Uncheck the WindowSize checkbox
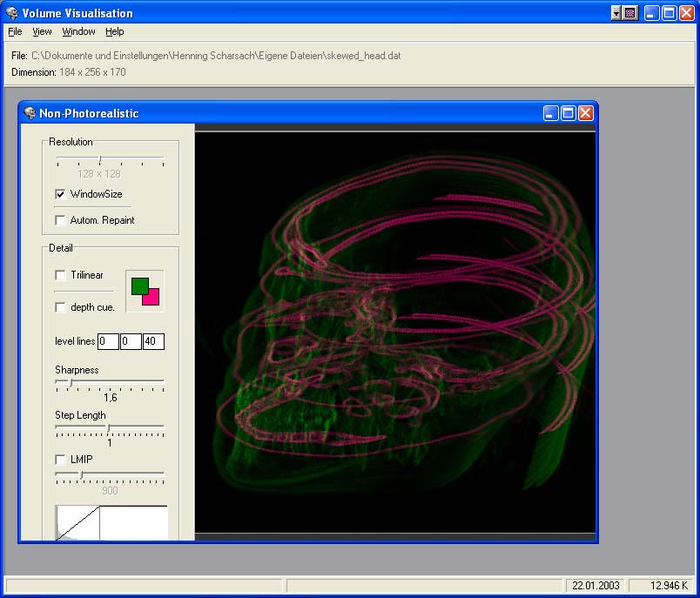Screen dimensions: 700x598 [60, 194]
